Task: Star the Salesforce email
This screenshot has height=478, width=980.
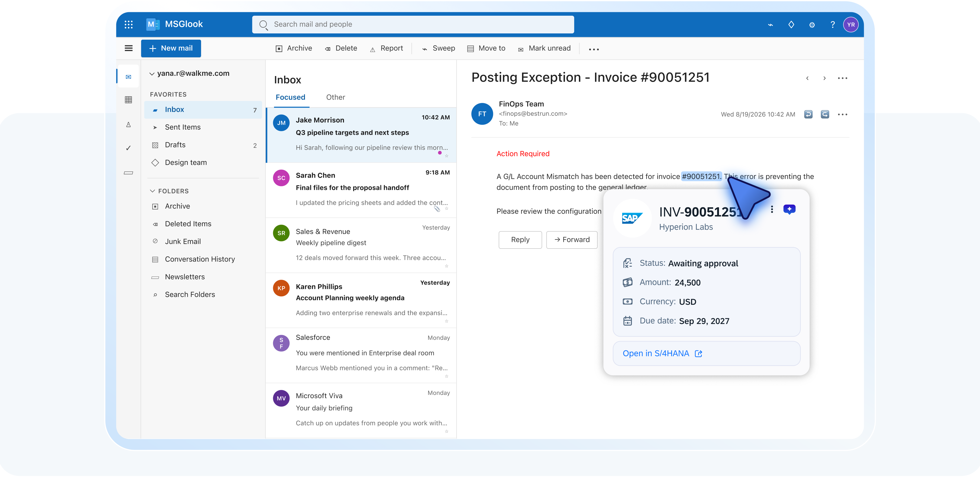Action: [447, 376]
